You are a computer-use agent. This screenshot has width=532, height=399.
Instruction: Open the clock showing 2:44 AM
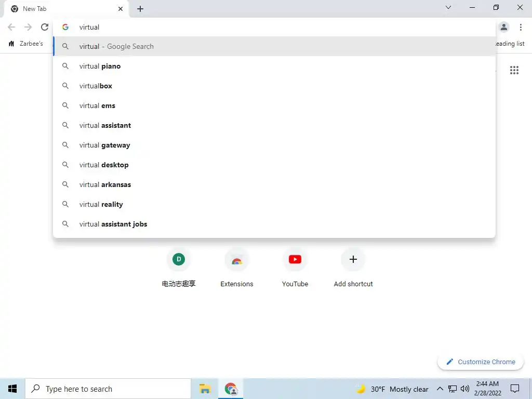(487, 389)
